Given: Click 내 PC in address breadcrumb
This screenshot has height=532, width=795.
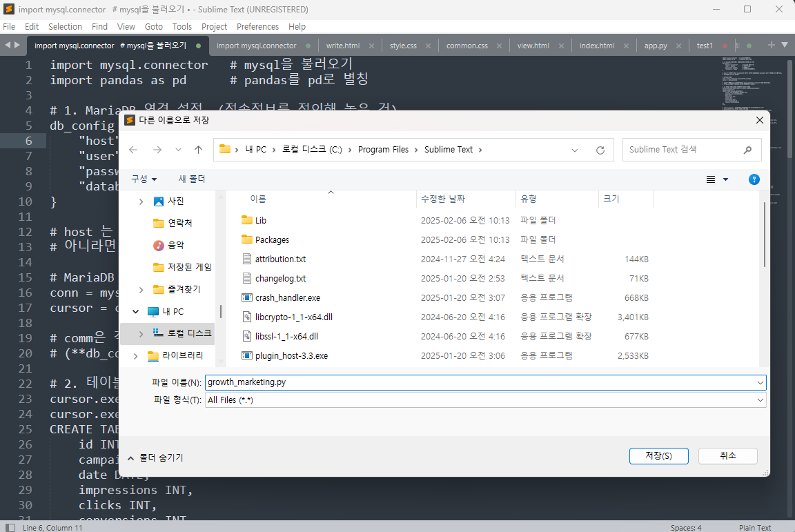Looking at the screenshot, I should (255, 150).
